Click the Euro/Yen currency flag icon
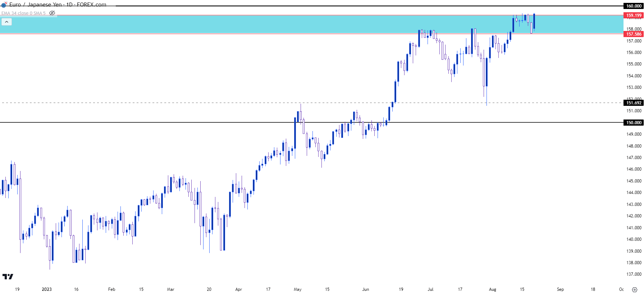 [4, 5]
